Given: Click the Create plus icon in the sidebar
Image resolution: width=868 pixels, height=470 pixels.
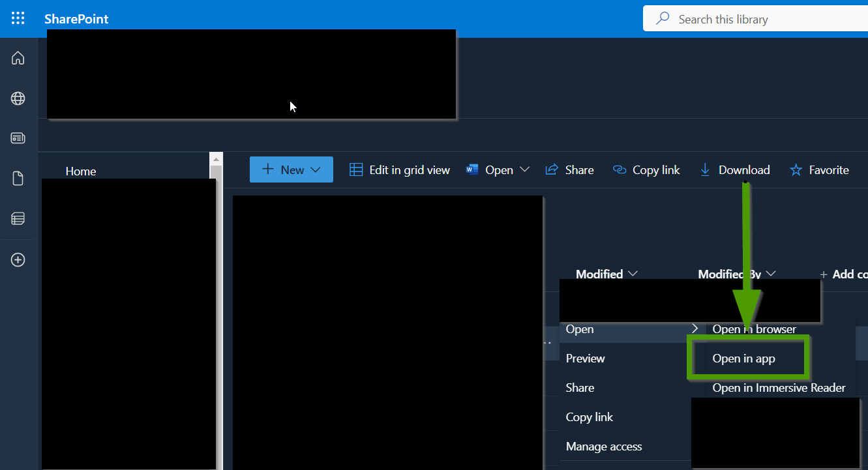Looking at the screenshot, I should coord(18,259).
